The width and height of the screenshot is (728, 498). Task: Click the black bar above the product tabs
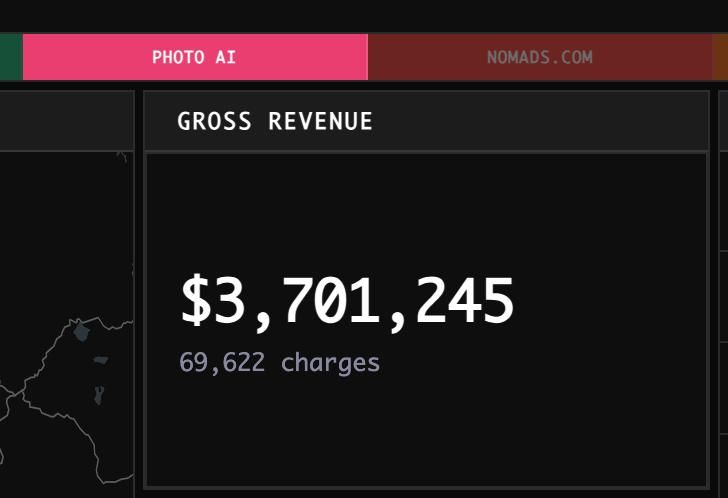click(x=364, y=15)
